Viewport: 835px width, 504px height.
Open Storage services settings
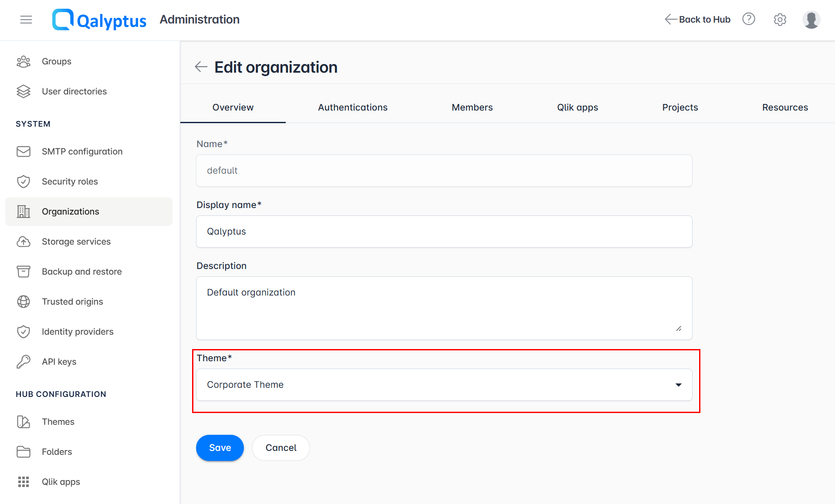tap(76, 242)
